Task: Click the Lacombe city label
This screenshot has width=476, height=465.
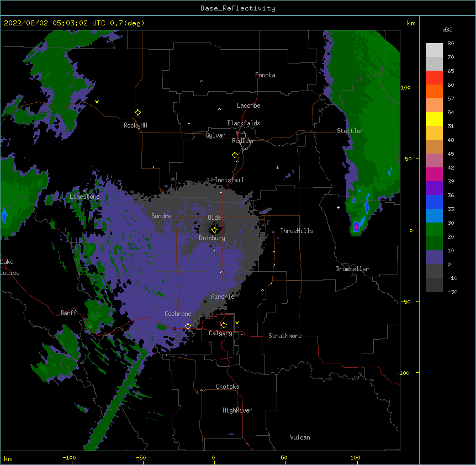Action: click(248, 105)
